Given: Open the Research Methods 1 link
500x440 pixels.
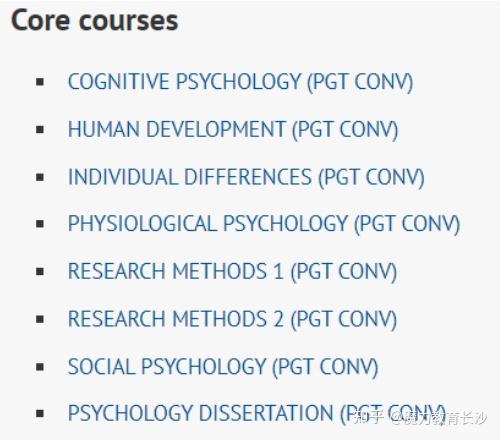Looking at the screenshot, I should pos(232,271).
